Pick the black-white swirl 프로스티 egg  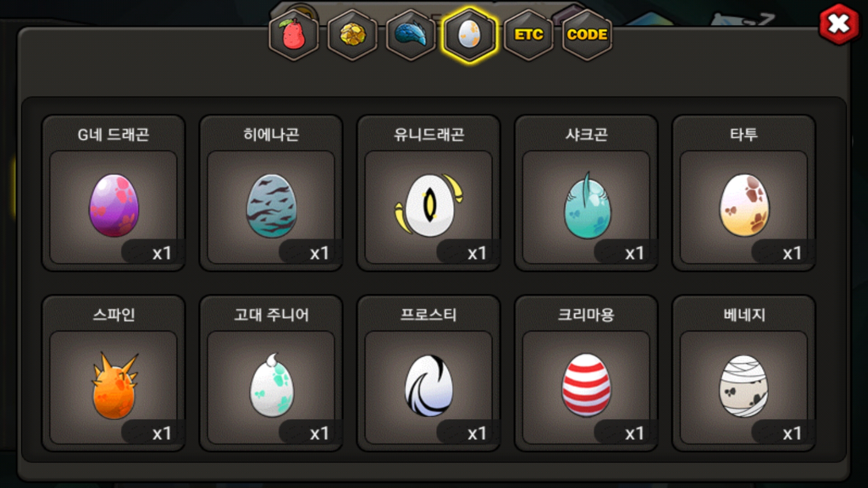[x=429, y=386]
